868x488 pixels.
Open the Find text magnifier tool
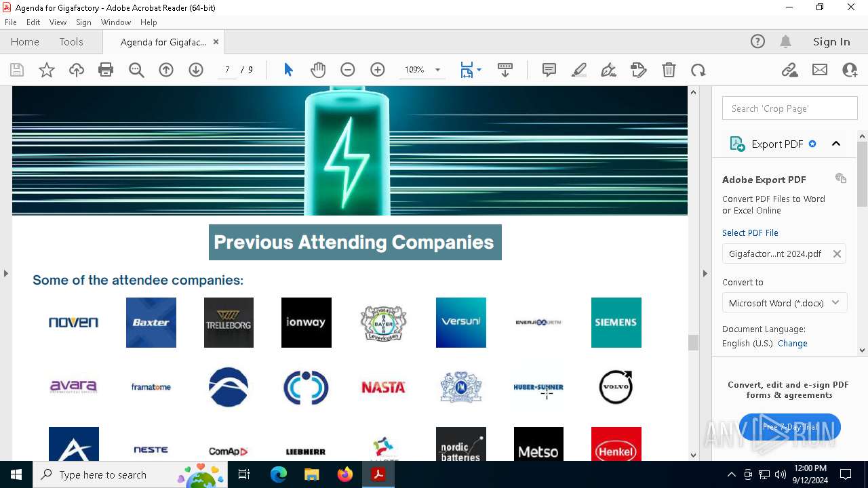[x=136, y=70]
